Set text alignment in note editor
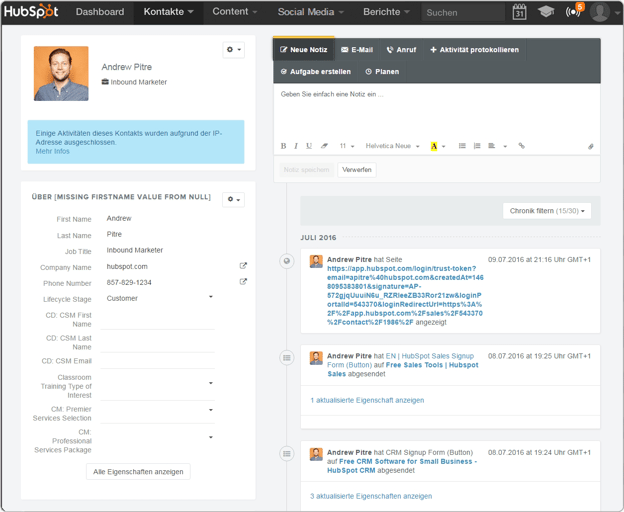 point(492,146)
